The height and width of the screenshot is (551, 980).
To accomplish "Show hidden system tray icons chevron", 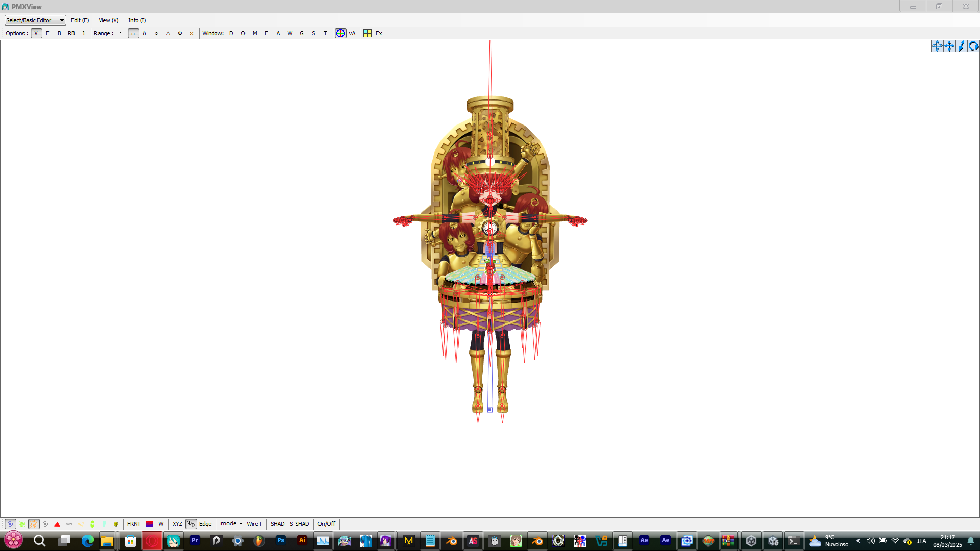I will (x=859, y=541).
